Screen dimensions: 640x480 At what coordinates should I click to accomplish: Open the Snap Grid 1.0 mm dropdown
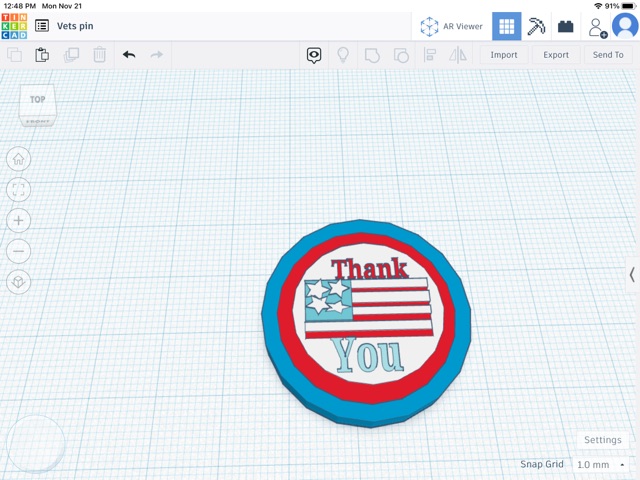(x=600, y=464)
